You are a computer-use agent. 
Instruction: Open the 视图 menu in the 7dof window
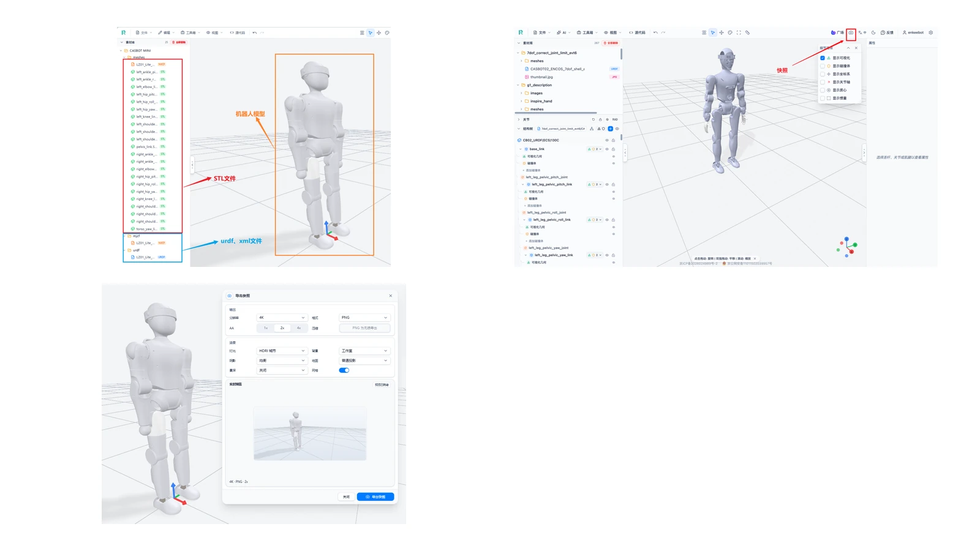612,32
